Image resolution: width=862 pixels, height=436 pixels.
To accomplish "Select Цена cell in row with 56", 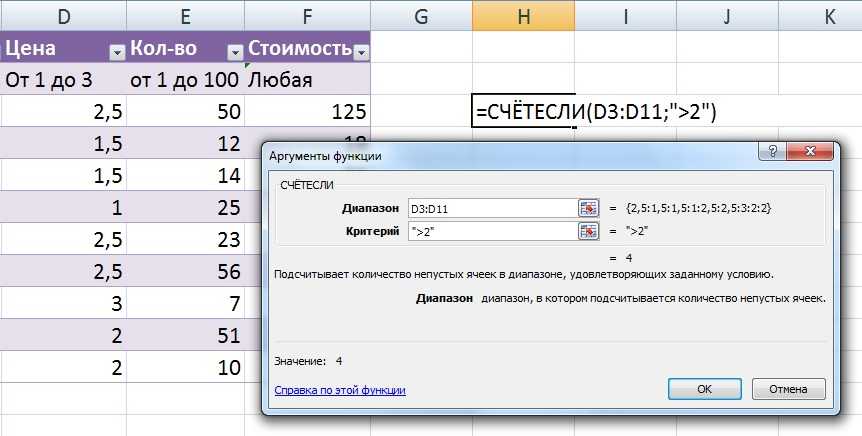I will click(63, 271).
